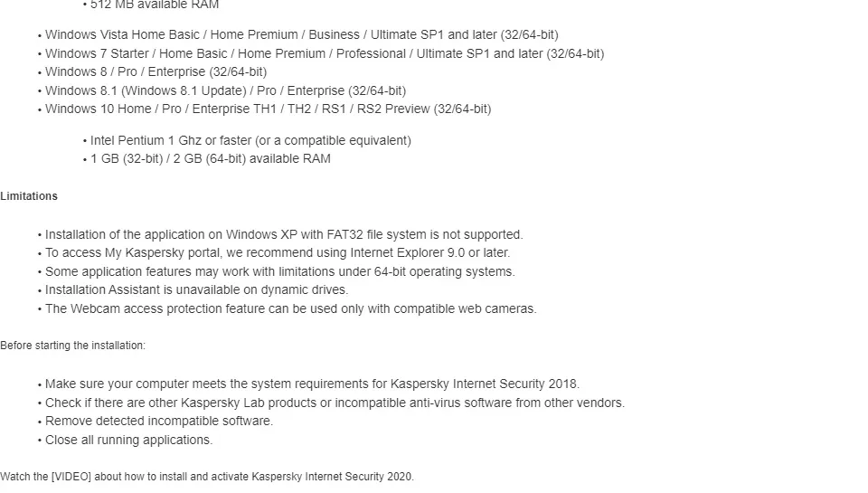Click 'Close all running applications' text

pyautogui.click(x=129, y=441)
